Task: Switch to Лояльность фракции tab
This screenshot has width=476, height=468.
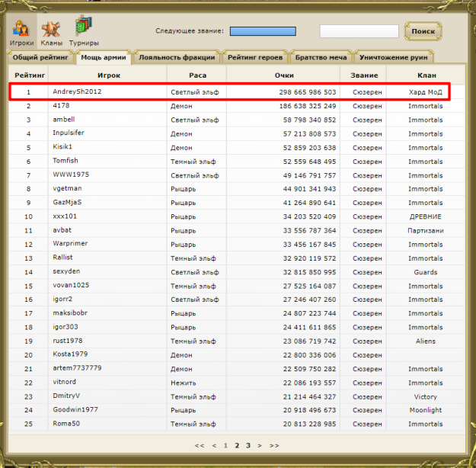Action: [x=177, y=57]
